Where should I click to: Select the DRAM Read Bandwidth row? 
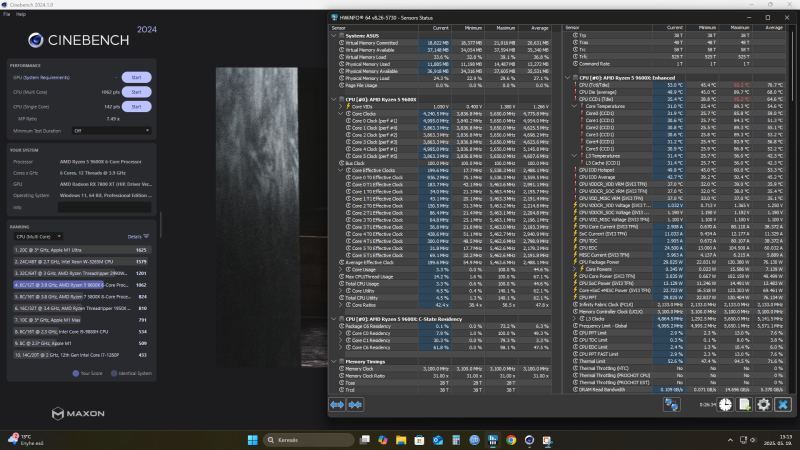pos(674,389)
